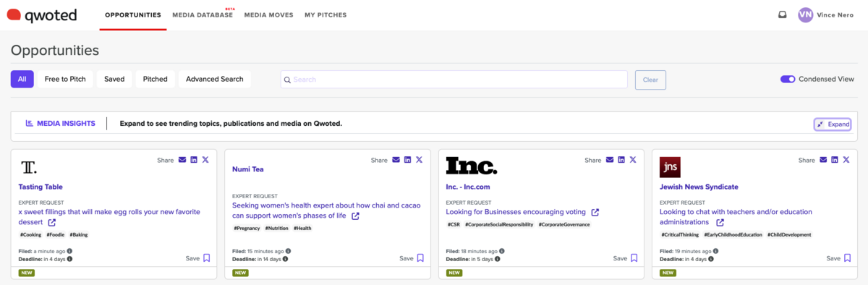Open Tasting Table publication link
This screenshot has width=868, height=285.
tap(41, 187)
